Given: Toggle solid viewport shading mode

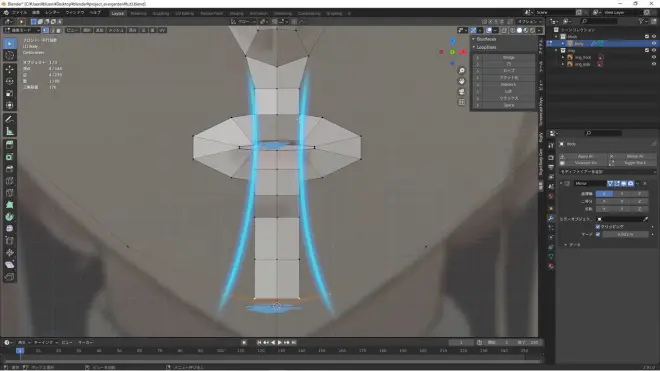Looking at the screenshot, I should pyautogui.click(x=519, y=30).
